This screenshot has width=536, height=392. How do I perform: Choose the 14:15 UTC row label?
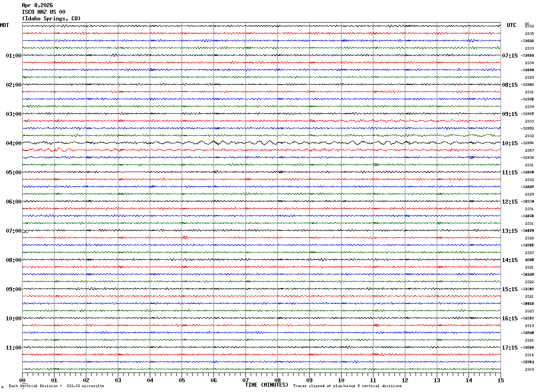(x=510, y=260)
